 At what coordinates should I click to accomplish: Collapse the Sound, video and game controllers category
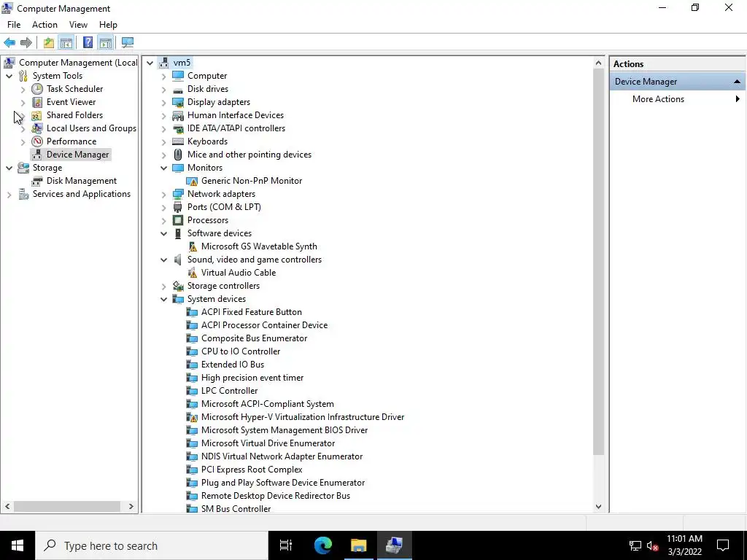pos(163,260)
